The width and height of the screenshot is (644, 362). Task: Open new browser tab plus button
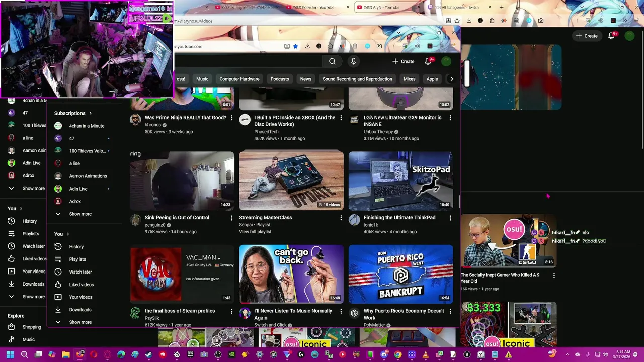501,7
